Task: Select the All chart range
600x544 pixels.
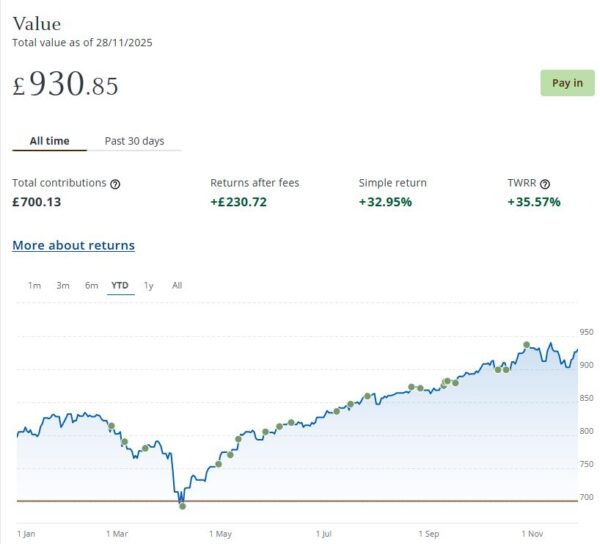Action: click(x=177, y=286)
